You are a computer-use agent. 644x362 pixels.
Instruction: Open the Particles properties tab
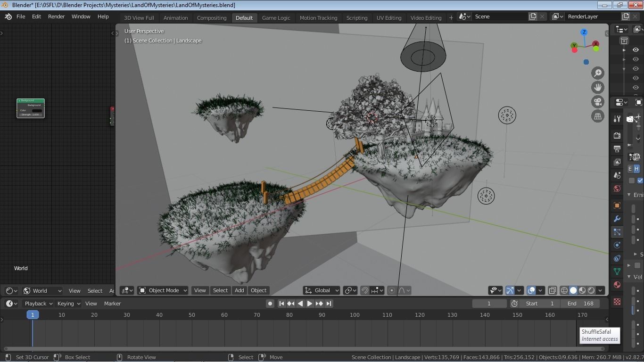coord(617,232)
